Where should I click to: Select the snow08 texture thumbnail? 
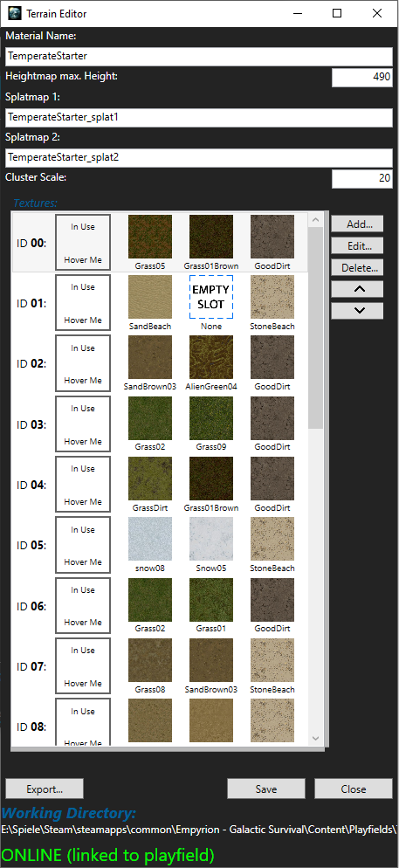[x=150, y=539]
